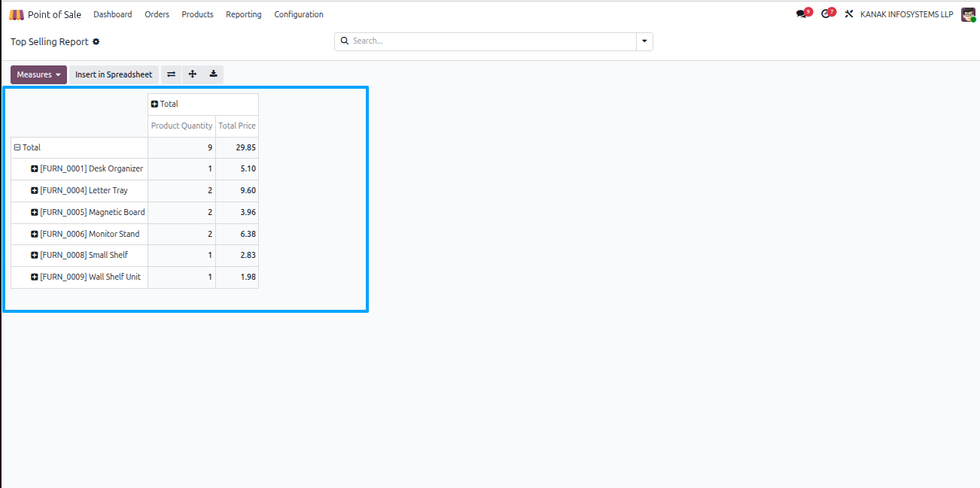
Task: Toggle the search options dropdown arrow
Action: tap(644, 41)
